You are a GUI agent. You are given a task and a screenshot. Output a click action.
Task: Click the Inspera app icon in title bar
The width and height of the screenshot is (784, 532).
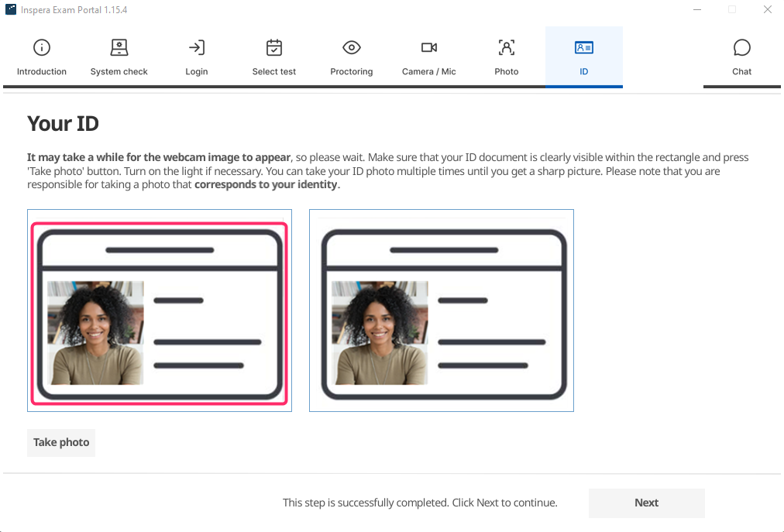coord(11,10)
